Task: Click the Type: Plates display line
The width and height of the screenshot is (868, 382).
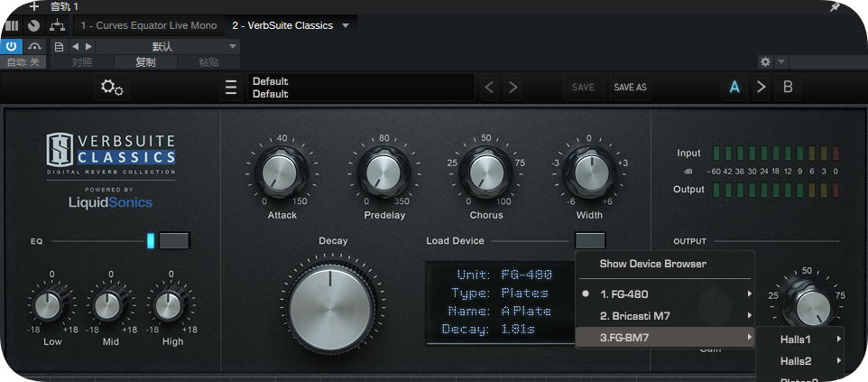Action: coord(499,293)
